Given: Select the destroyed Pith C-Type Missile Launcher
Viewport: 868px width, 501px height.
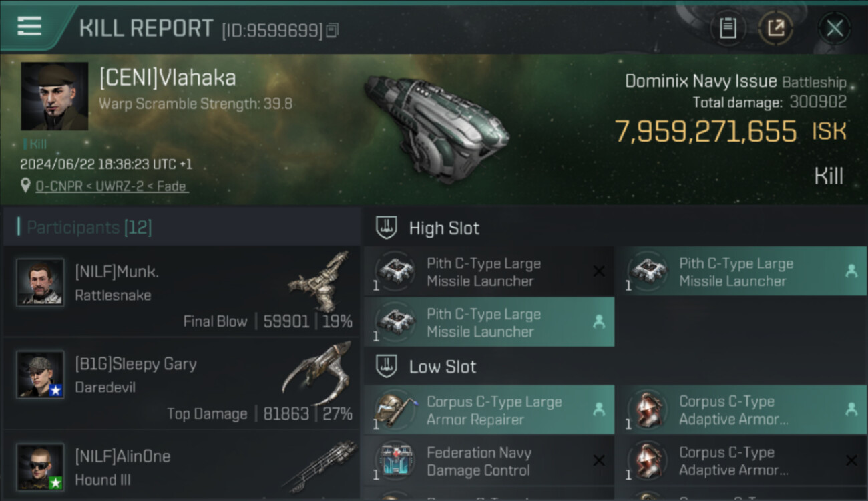Looking at the screenshot, I should pos(489,272).
